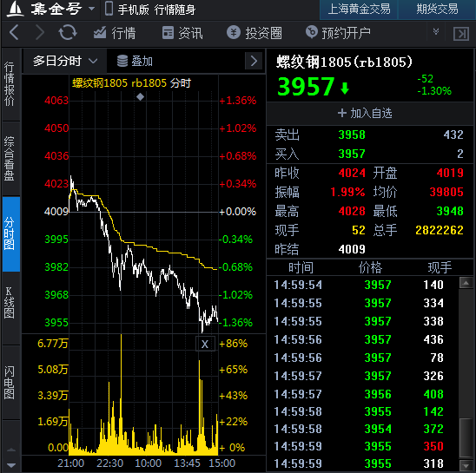Viewport: 476px width, 473px height.
Task: Click the 4063 price axis label
Action: pos(56,101)
